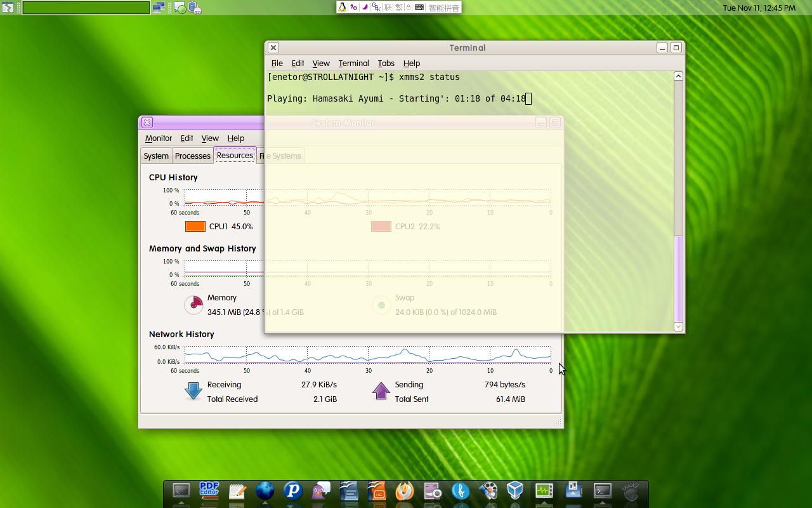The height and width of the screenshot is (508, 812).
Task: Click the lock icon on the input method bar
Action: [409, 8]
